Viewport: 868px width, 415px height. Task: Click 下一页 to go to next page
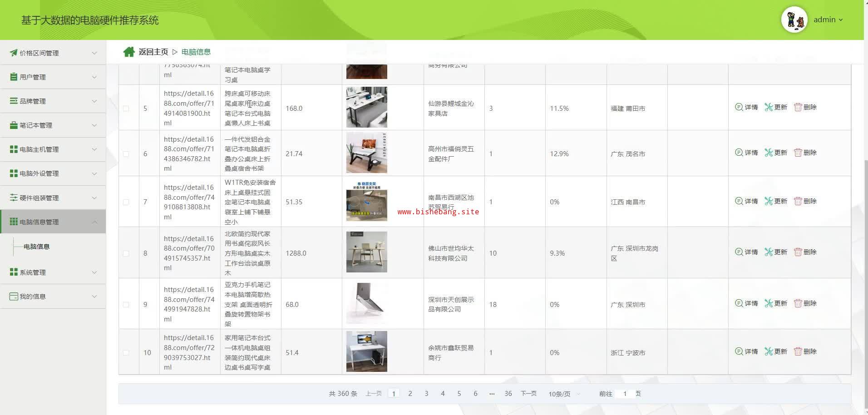528,394
